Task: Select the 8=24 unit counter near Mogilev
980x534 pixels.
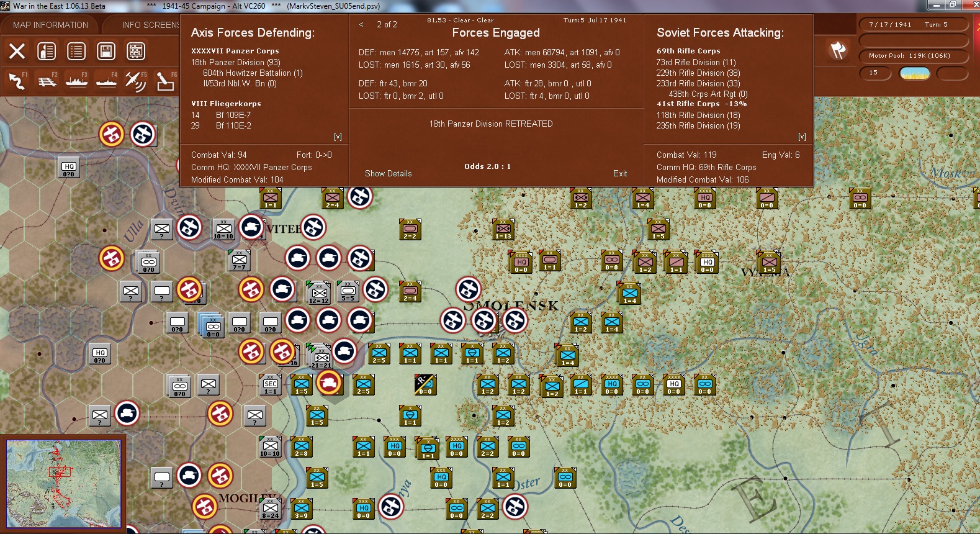Action: [x=271, y=509]
